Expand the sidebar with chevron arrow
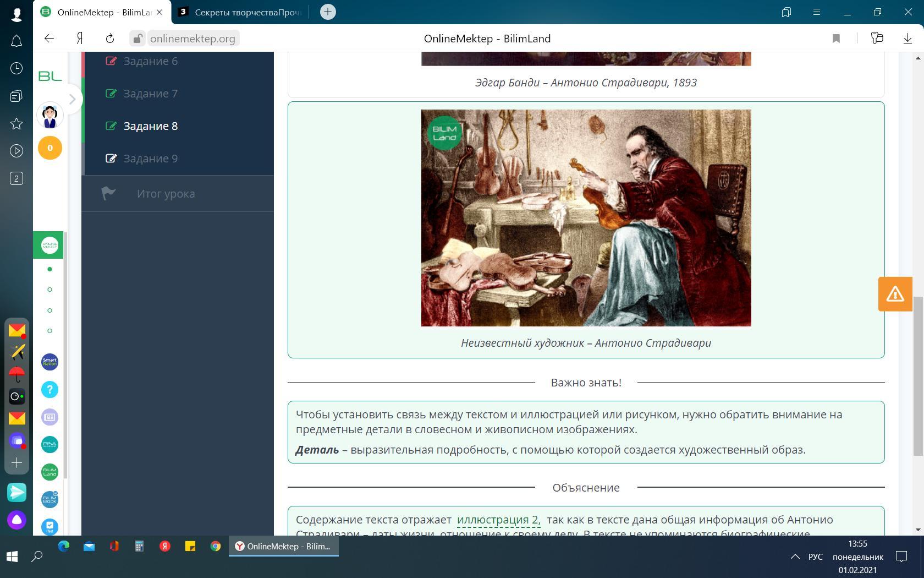The height and width of the screenshot is (578, 924). tap(73, 99)
